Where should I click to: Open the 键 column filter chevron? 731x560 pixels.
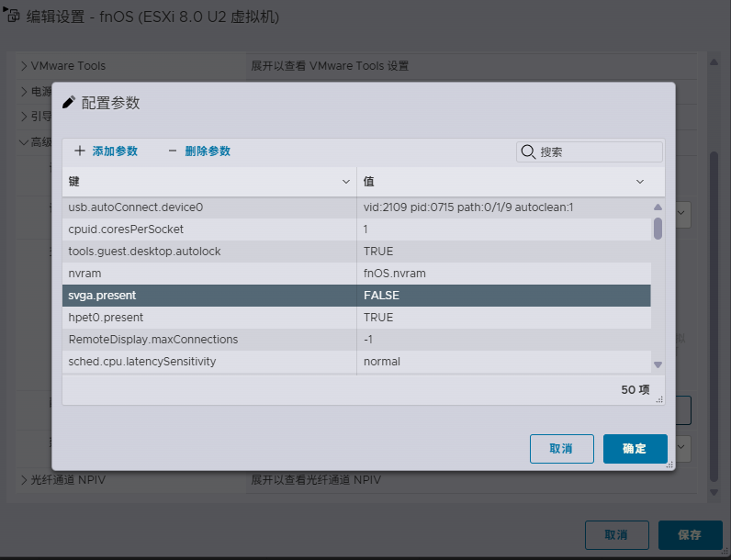(346, 182)
